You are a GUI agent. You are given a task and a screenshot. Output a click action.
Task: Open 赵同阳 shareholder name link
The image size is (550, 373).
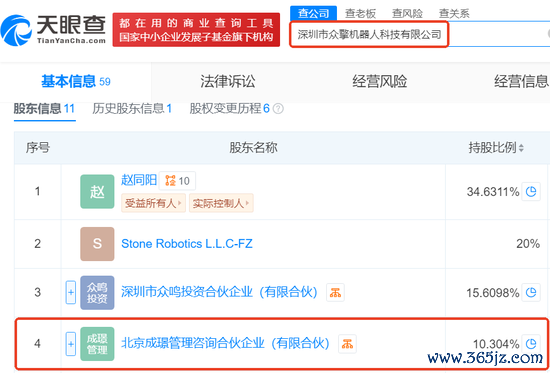(x=139, y=180)
